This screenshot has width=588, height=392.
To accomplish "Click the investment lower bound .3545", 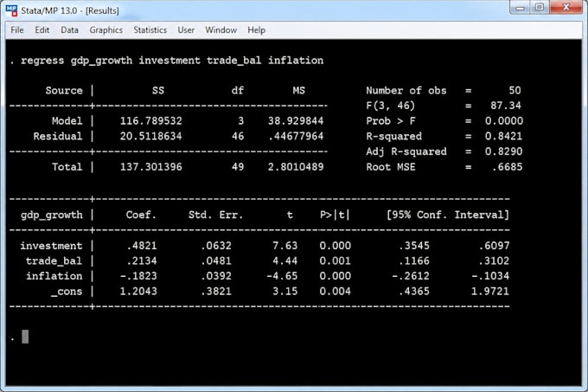I will (414, 246).
